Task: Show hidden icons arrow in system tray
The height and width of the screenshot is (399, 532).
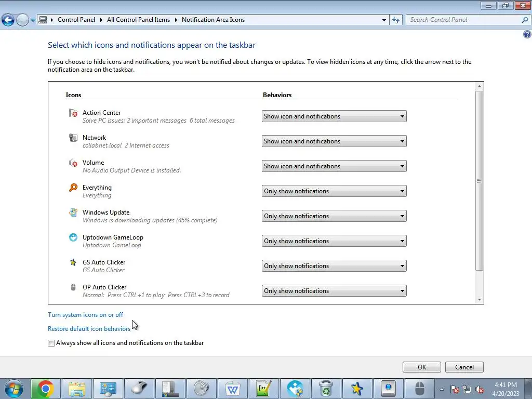Action: [x=442, y=389]
